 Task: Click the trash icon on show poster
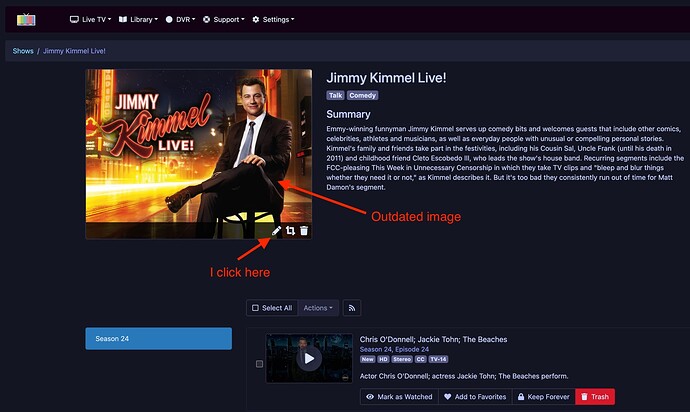(304, 231)
